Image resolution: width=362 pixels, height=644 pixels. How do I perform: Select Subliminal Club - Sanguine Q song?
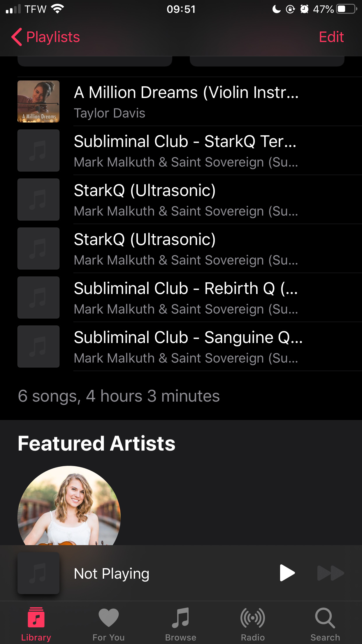click(x=189, y=346)
